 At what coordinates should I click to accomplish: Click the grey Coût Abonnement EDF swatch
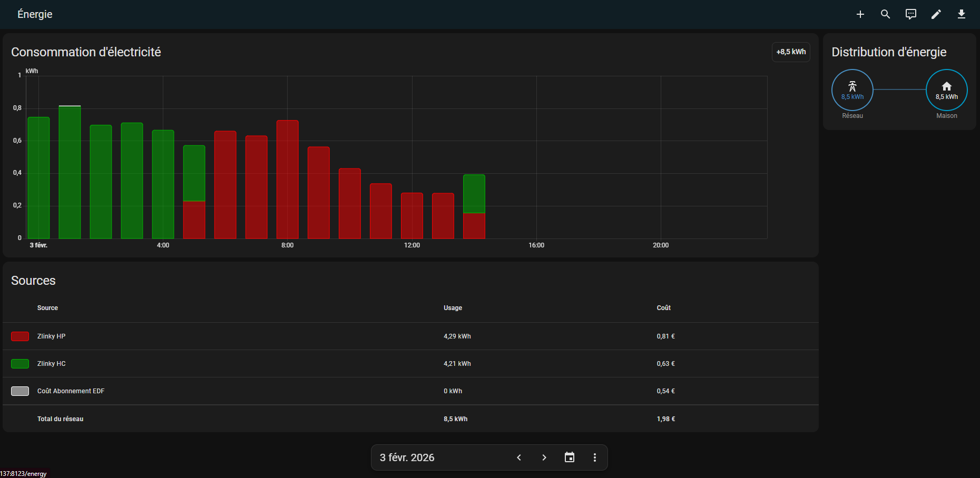pyautogui.click(x=20, y=391)
